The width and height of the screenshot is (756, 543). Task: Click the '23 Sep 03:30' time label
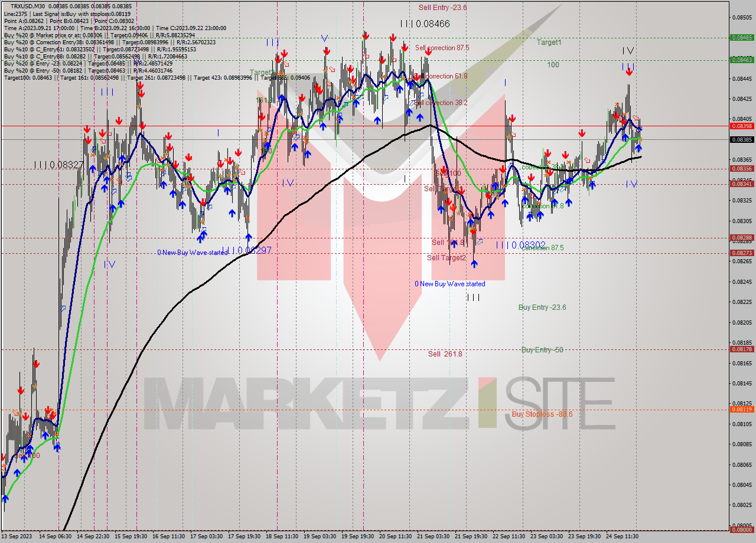[x=547, y=537]
